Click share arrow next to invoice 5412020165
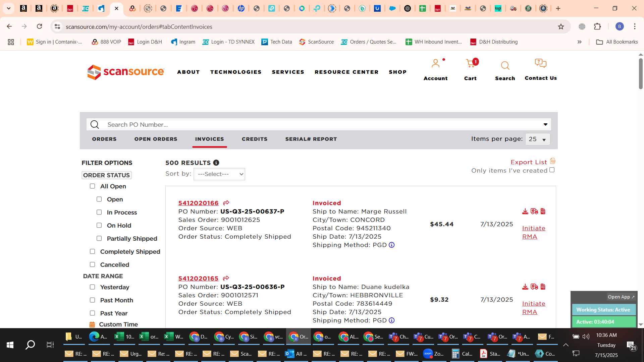 pos(226,278)
